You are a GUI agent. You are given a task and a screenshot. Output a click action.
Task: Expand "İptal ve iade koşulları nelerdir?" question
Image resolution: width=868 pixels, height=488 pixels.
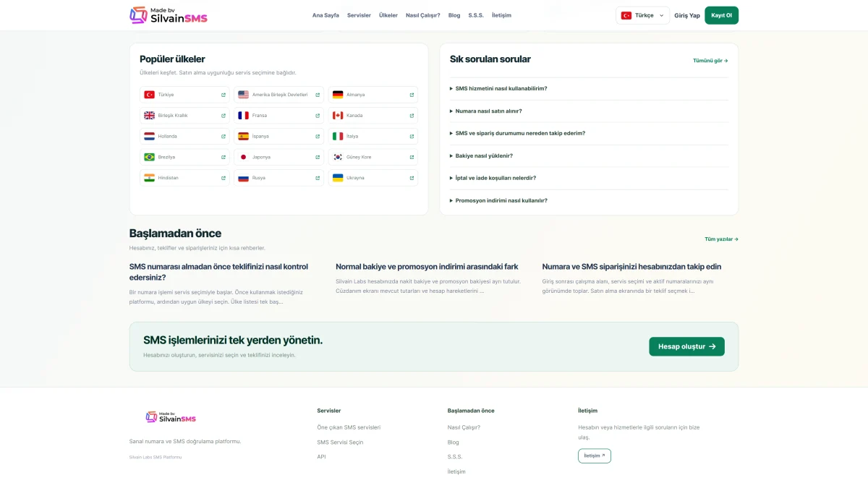click(x=589, y=178)
